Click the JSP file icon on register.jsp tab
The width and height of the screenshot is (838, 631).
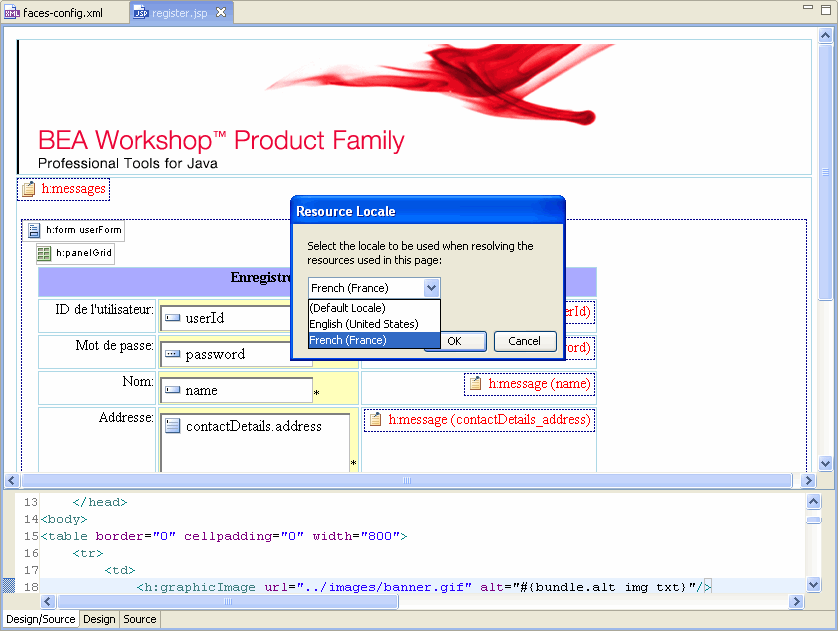click(x=141, y=13)
